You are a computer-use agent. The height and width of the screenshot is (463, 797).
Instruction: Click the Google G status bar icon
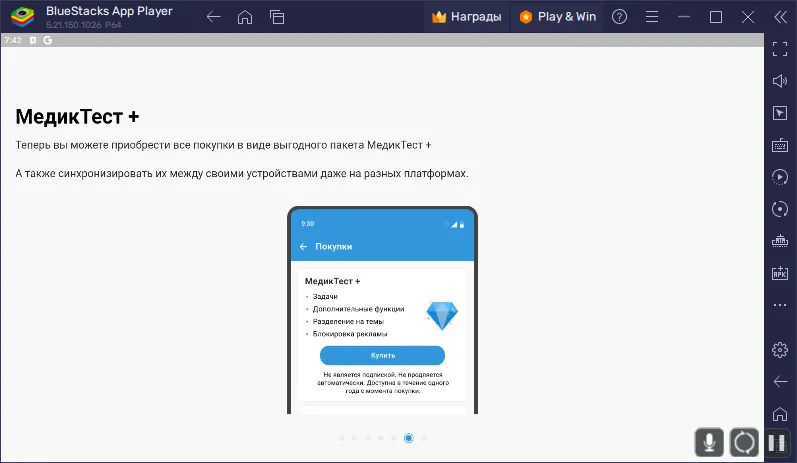(x=48, y=40)
